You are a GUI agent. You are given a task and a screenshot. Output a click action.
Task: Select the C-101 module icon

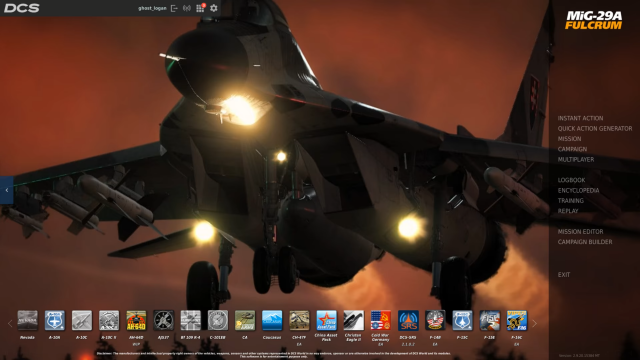coord(218,320)
